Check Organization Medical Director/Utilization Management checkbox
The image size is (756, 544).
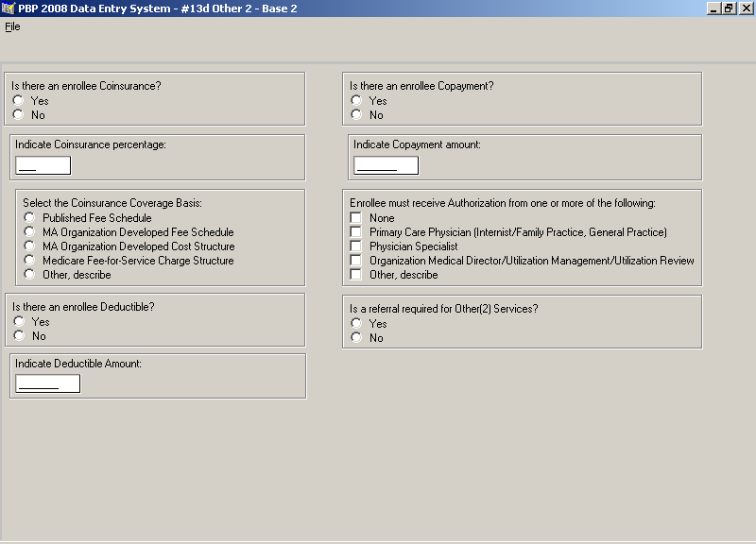coord(356,261)
